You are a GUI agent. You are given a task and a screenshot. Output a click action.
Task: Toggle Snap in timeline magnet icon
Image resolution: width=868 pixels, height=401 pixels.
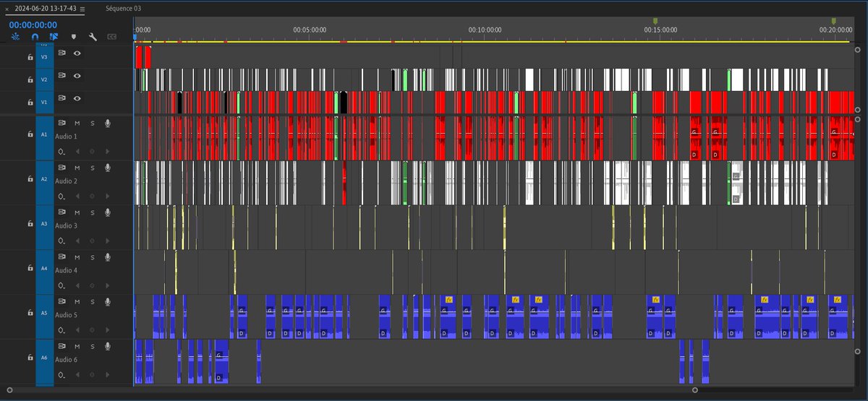(x=35, y=36)
